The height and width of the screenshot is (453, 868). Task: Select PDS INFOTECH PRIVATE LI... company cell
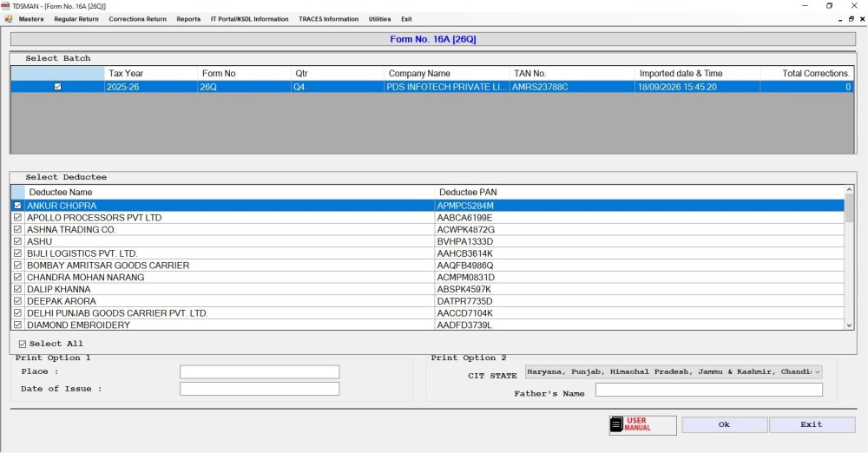click(x=447, y=87)
